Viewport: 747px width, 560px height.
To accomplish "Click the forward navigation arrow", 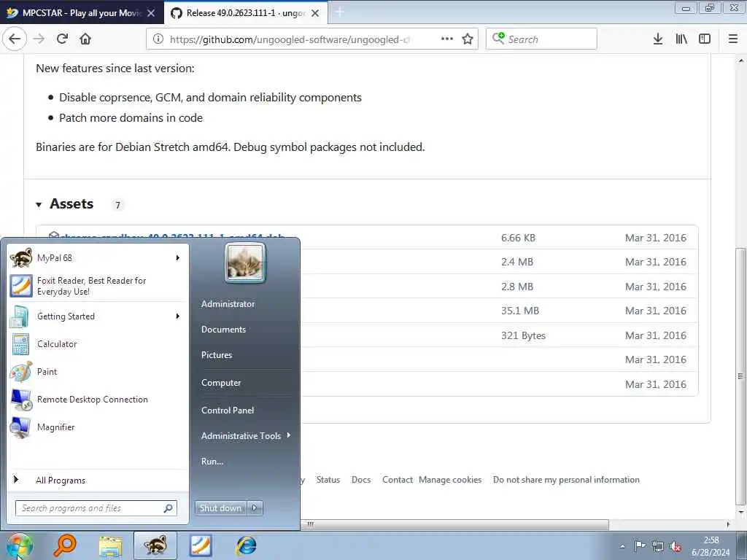I will point(39,39).
